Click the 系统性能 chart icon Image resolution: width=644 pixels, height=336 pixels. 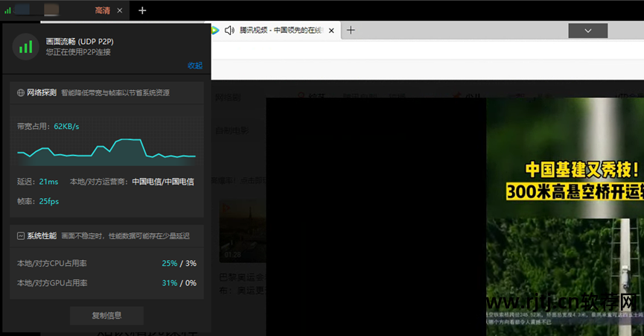21,235
